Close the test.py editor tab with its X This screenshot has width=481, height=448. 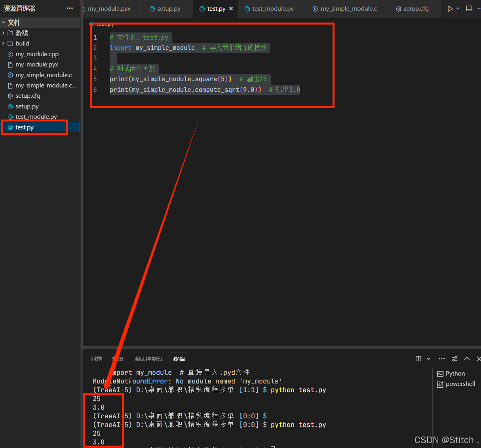(231, 8)
